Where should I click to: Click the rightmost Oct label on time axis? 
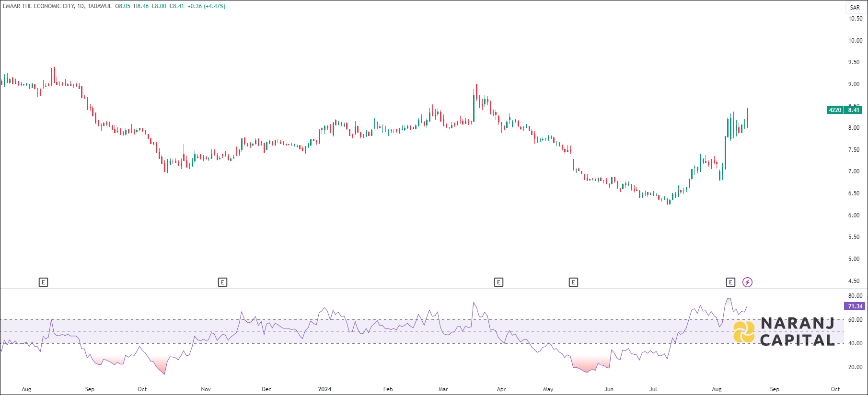pos(835,389)
